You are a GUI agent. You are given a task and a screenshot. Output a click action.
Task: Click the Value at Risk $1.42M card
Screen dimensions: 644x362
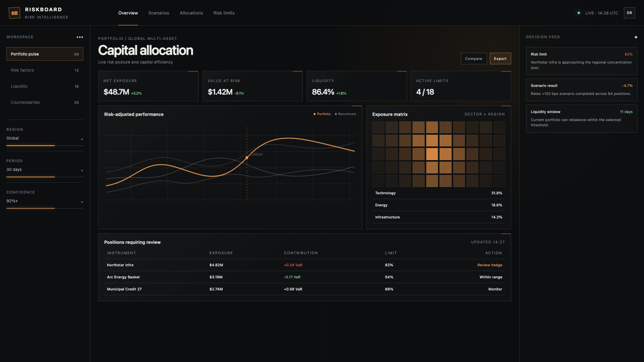(x=252, y=86)
